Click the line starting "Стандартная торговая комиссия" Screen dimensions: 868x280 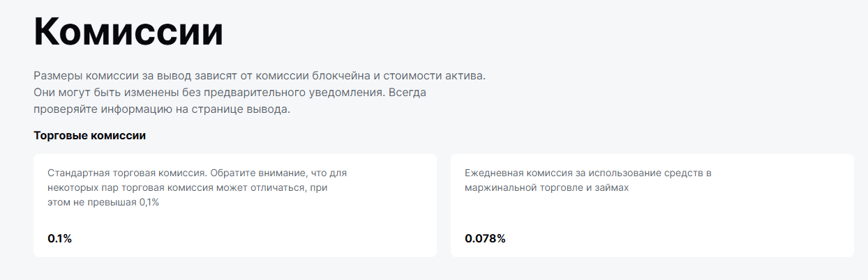click(x=197, y=173)
